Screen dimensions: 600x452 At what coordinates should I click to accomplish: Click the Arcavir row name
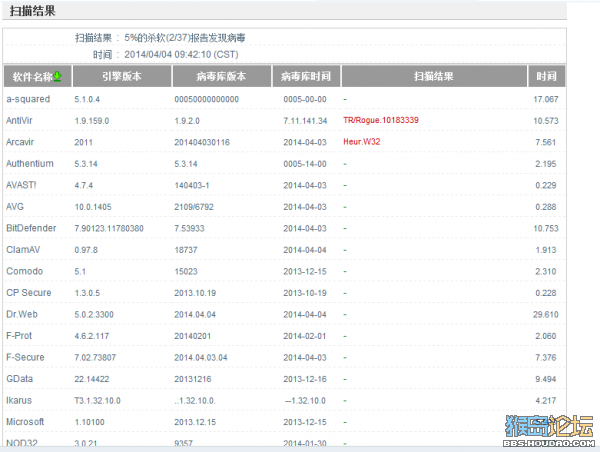point(20,142)
